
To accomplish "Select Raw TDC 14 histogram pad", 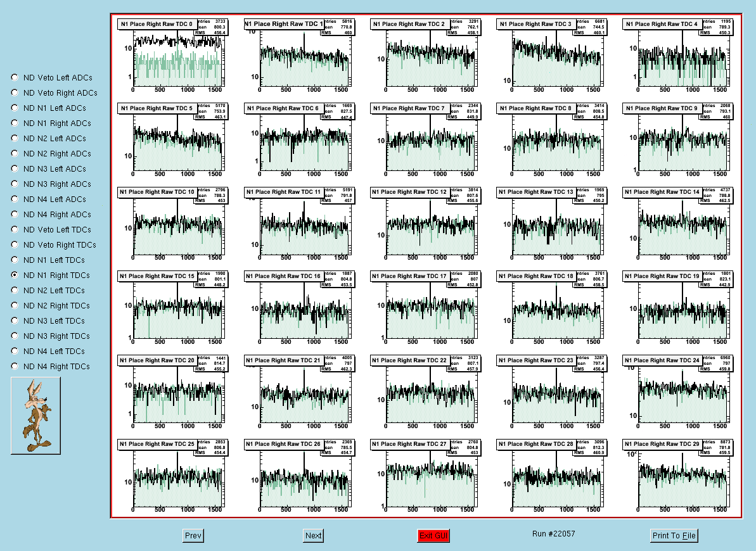I will [677, 223].
